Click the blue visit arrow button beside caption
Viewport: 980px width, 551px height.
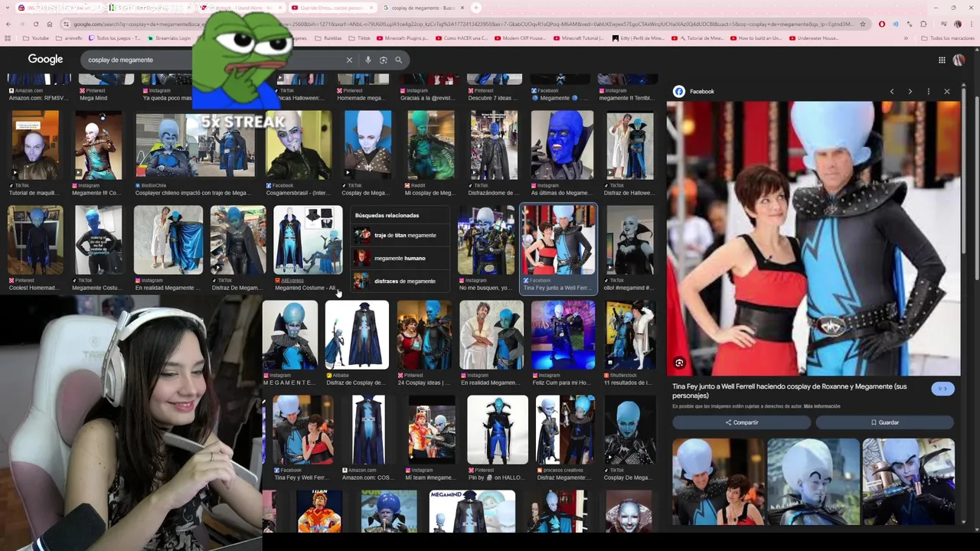[942, 389]
